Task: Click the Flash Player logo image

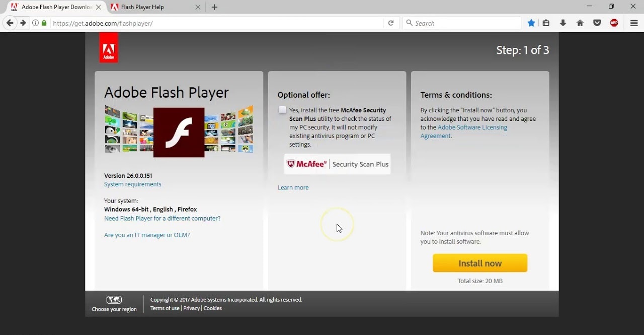Action: pyautogui.click(x=179, y=132)
